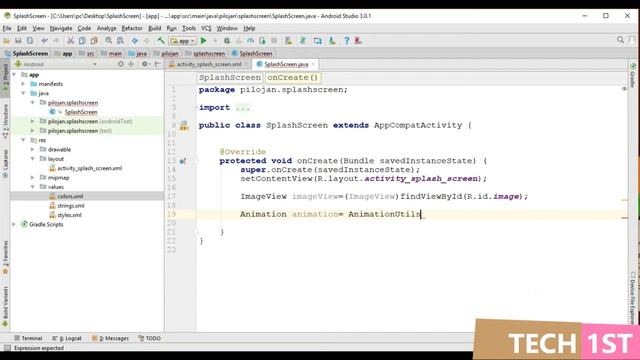Click the Replace icon in toolbar
This screenshot has width=640, height=360.
point(120,41)
